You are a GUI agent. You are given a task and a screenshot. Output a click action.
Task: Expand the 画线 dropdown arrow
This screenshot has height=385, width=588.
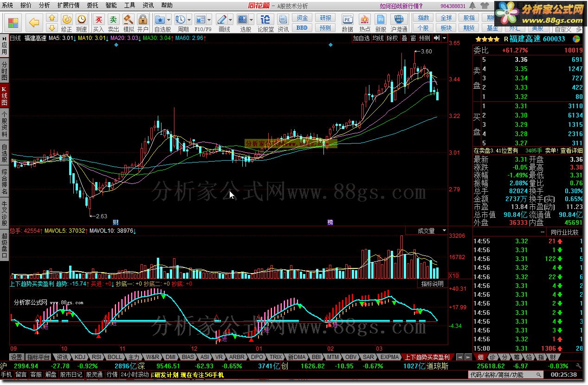(x=231, y=20)
